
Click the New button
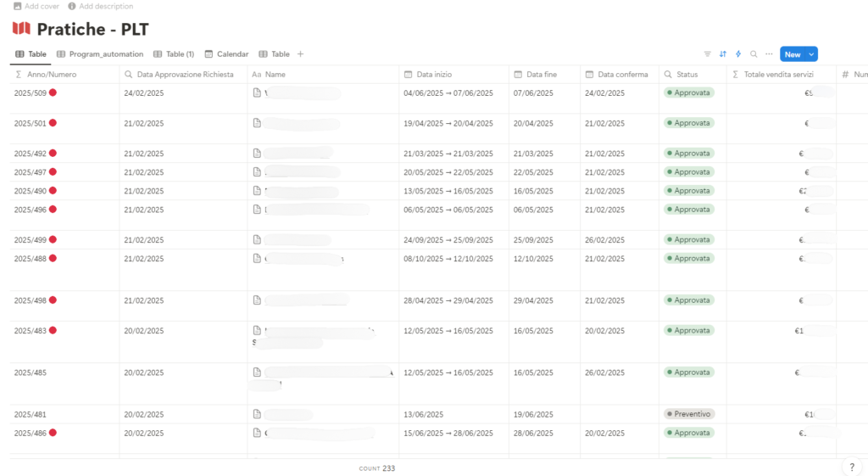[x=792, y=54]
